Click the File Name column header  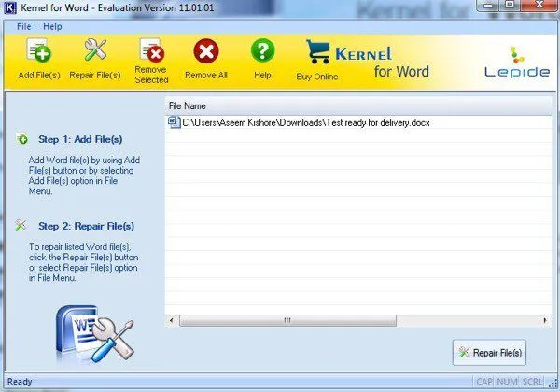click(x=358, y=106)
